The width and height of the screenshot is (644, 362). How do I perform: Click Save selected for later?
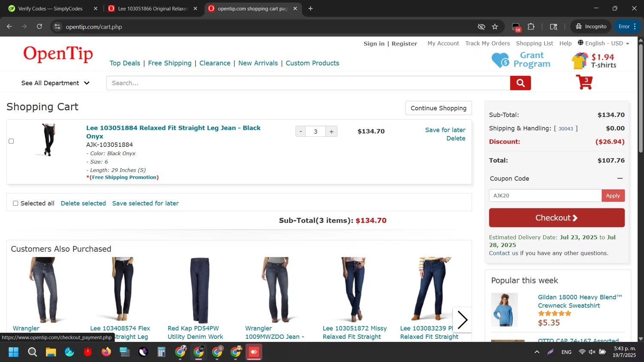pos(146,203)
